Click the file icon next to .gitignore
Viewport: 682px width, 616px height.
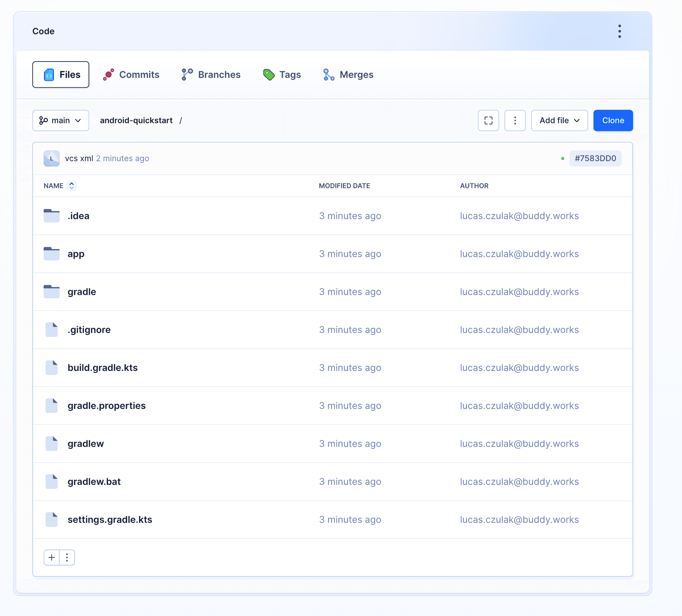click(x=51, y=330)
